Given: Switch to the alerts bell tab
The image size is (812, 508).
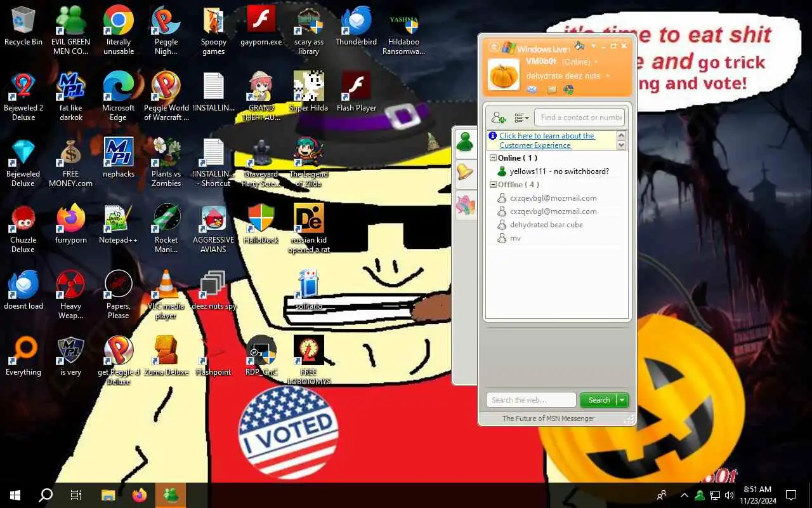Looking at the screenshot, I should coord(466,172).
